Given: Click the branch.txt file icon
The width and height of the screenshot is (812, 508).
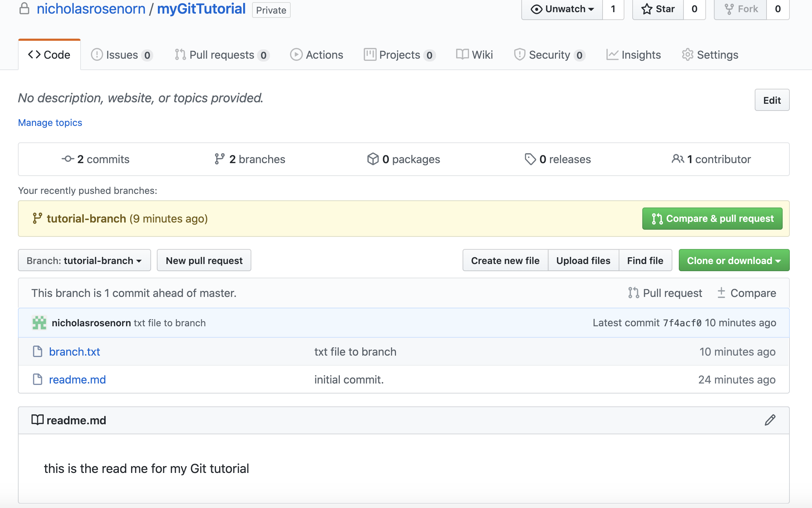Looking at the screenshot, I should (x=38, y=352).
